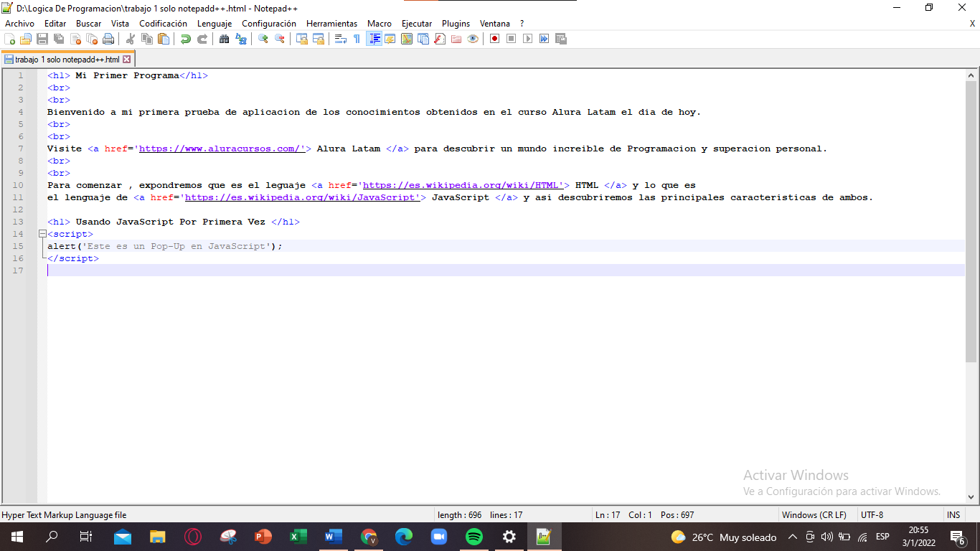
Task: Open the Replace dialog toolbar icon
Action: coord(241,39)
